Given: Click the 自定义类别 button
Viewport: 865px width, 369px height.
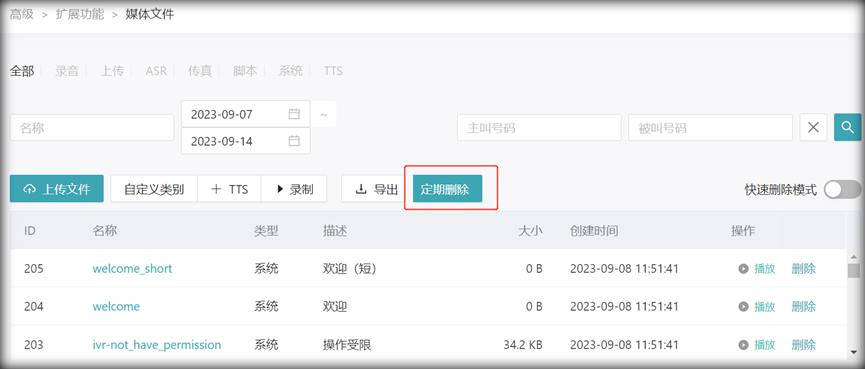Looking at the screenshot, I should pyautogui.click(x=154, y=189).
